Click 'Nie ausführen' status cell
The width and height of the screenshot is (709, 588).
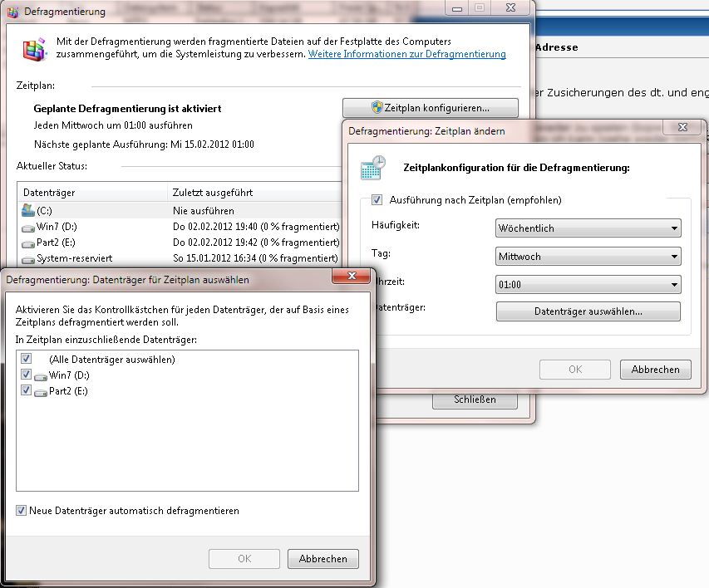click(204, 211)
